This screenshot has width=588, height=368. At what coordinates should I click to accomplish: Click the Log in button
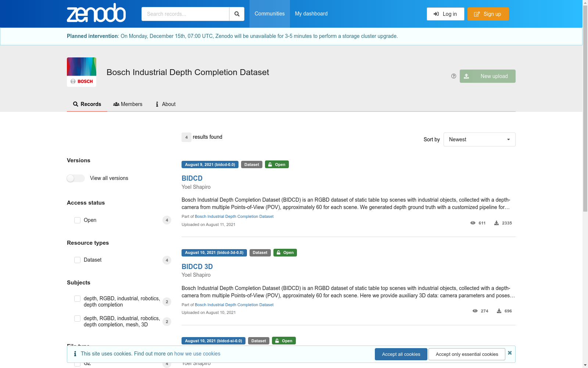pos(445,14)
